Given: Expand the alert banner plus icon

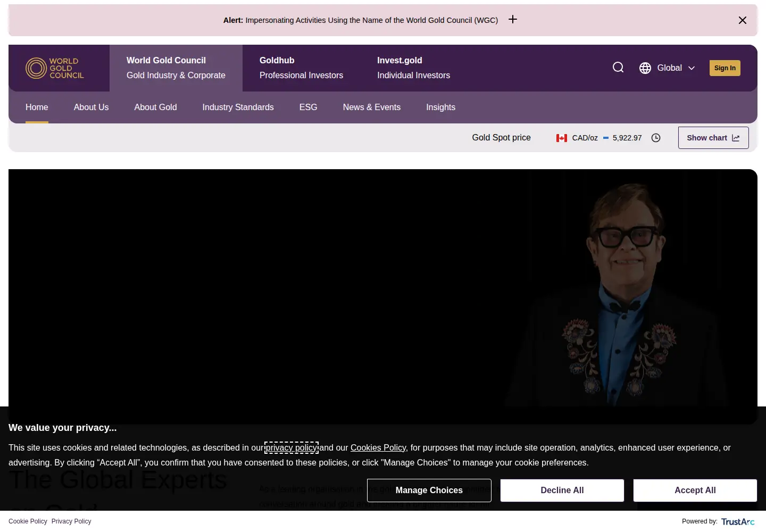Looking at the screenshot, I should (513, 20).
